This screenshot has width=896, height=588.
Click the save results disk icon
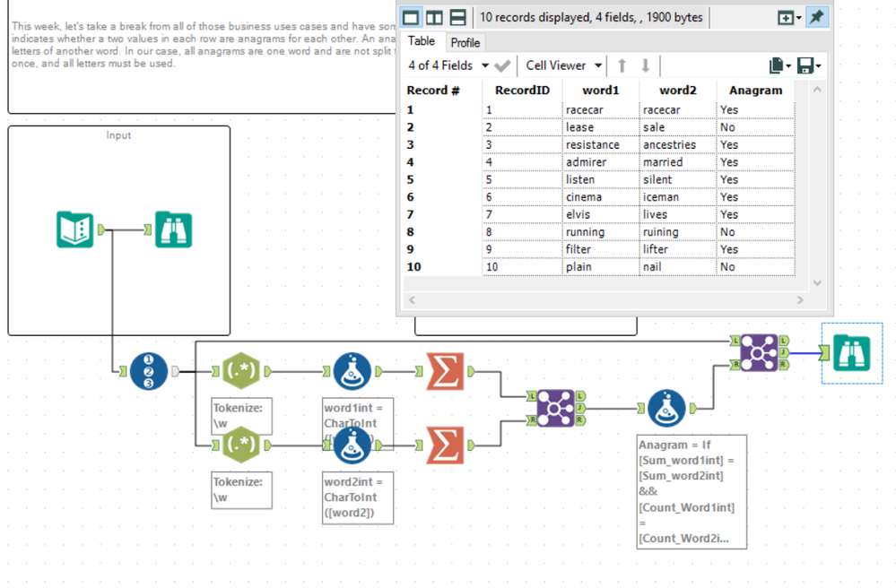pyautogui.click(x=805, y=65)
